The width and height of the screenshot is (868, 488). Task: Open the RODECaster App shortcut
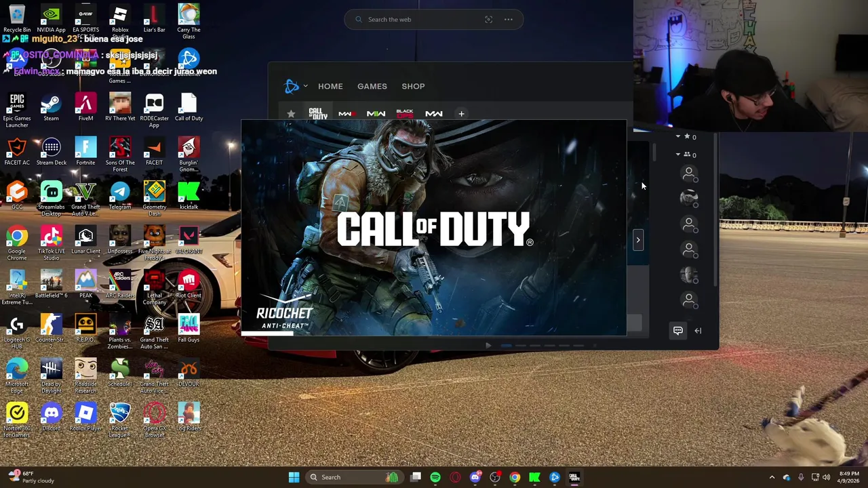pyautogui.click(x=154, y=110)
